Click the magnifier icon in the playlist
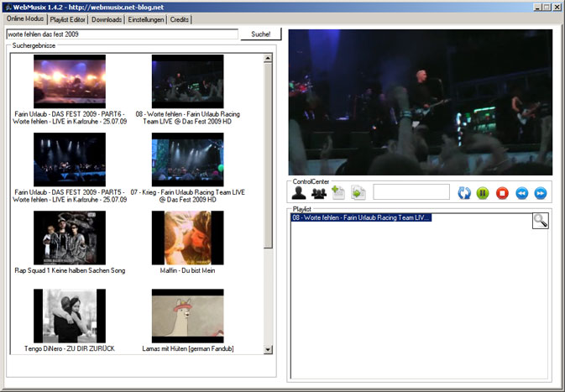 (x=541, y=221)
